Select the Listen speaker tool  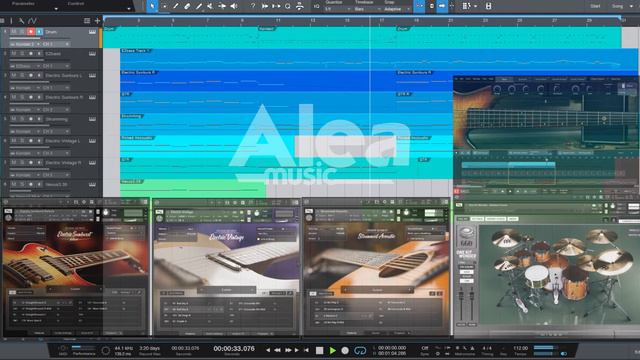click(x=233, y=6)
